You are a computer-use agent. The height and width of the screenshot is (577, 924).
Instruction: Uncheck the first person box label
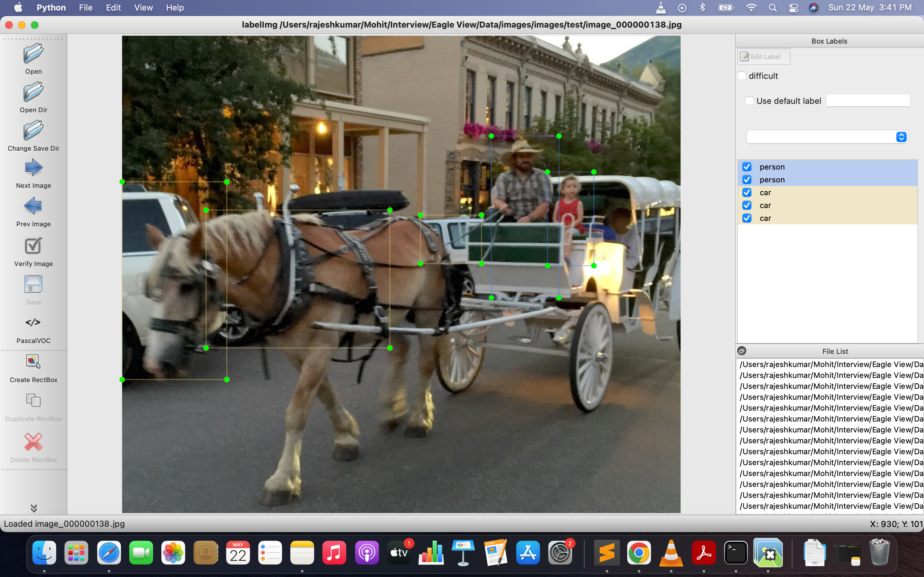click(x=747, y=166)
